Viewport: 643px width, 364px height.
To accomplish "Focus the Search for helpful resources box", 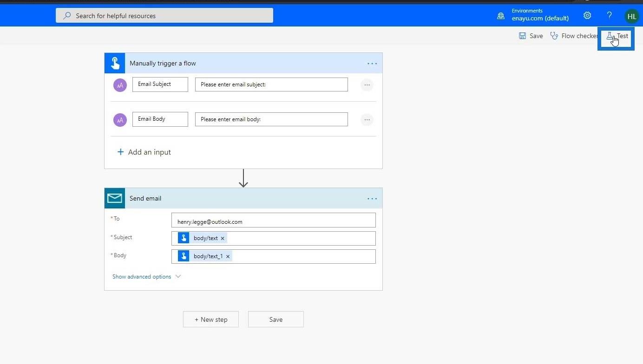I will pos(164,15).
